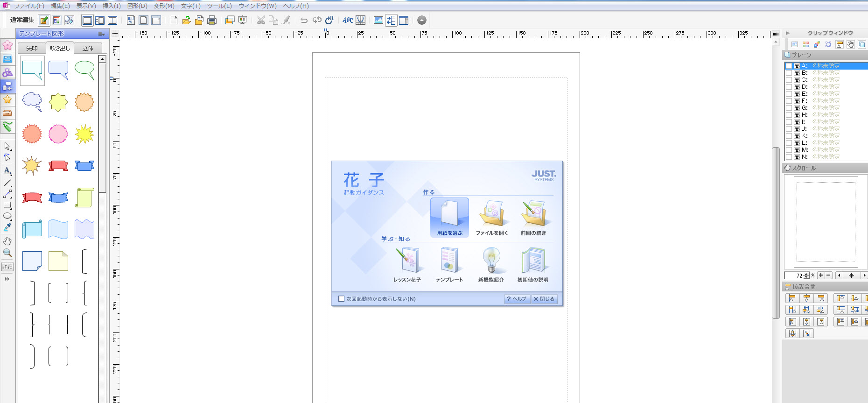Click the template shapes vertical scrollbar thumb

point(102,127)
